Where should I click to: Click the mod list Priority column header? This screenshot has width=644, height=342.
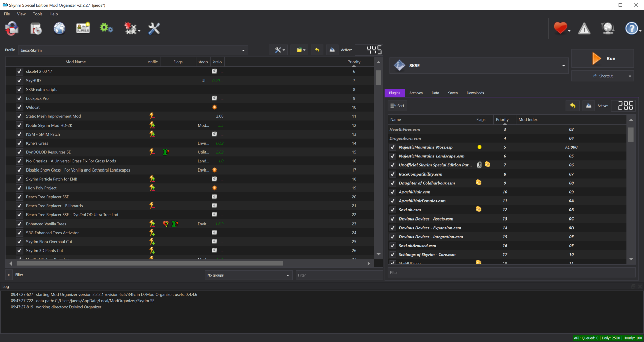[354, 62]
